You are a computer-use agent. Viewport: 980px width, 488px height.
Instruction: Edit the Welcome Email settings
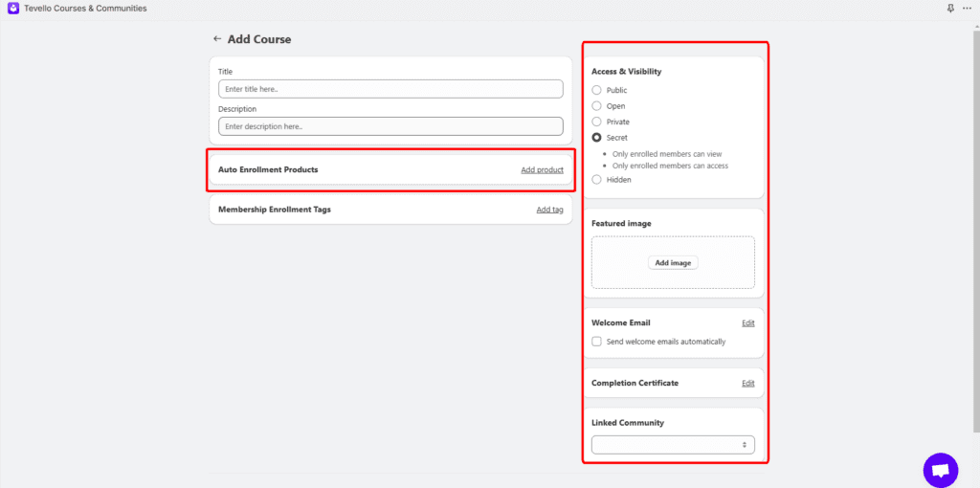(747, 323)
